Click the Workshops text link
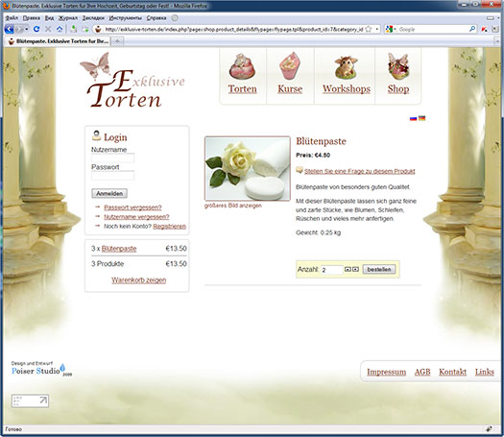The height and width of the screenshot is (437, 504). [347, 88]
